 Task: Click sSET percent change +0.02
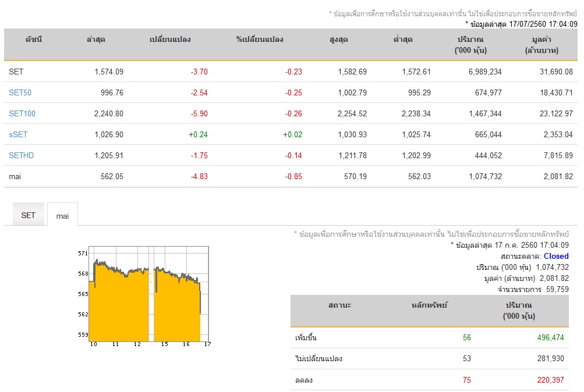tap(292, 134)
